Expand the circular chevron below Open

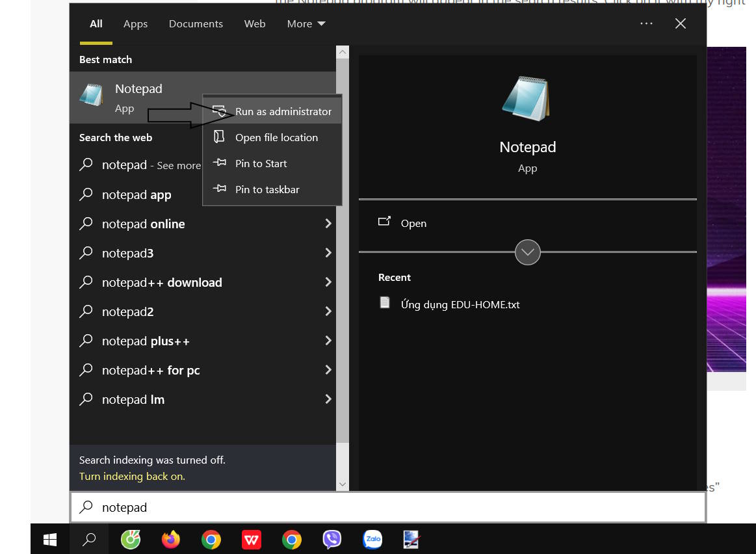tap(527, 252)
